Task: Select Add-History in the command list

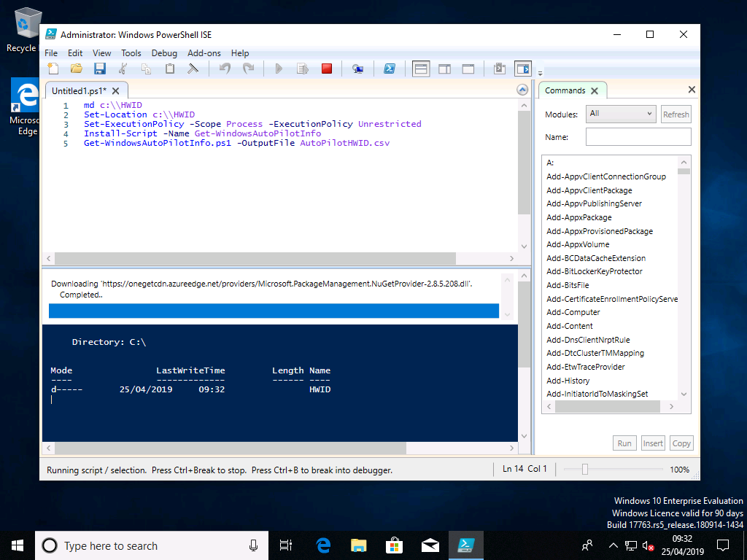Action: (x=568, y=381)
